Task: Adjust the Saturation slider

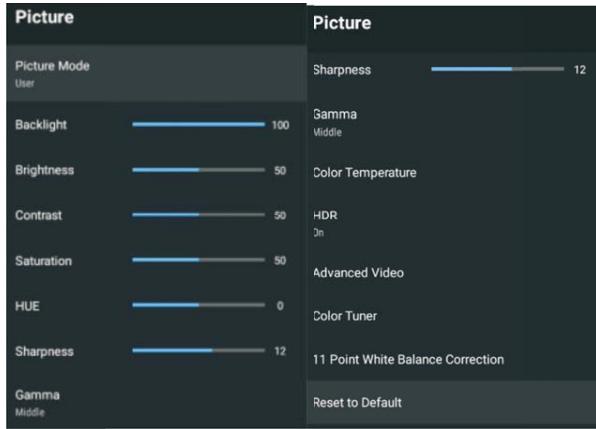Action: [x=198, y=260]
